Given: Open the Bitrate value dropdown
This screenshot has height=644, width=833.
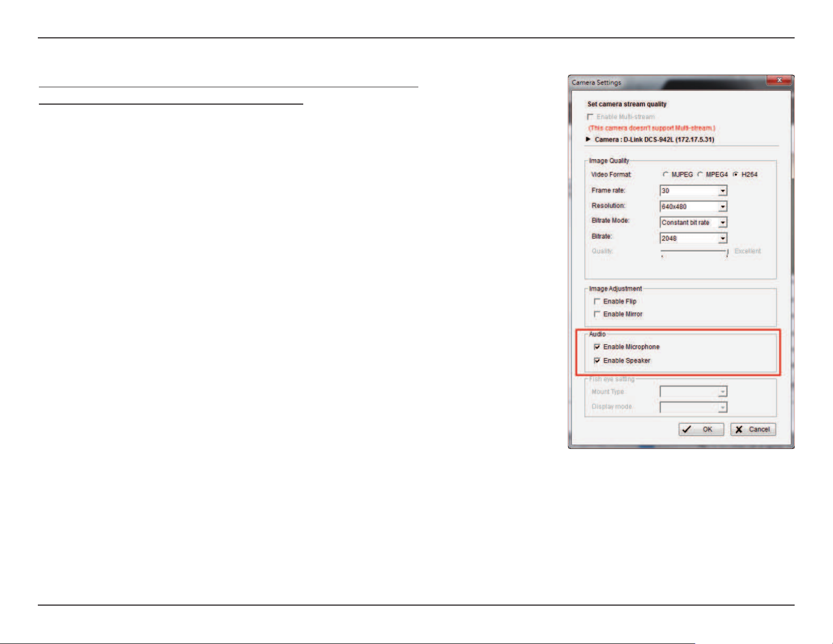Looking at the screenshot, I should click(x=723, y=238).
